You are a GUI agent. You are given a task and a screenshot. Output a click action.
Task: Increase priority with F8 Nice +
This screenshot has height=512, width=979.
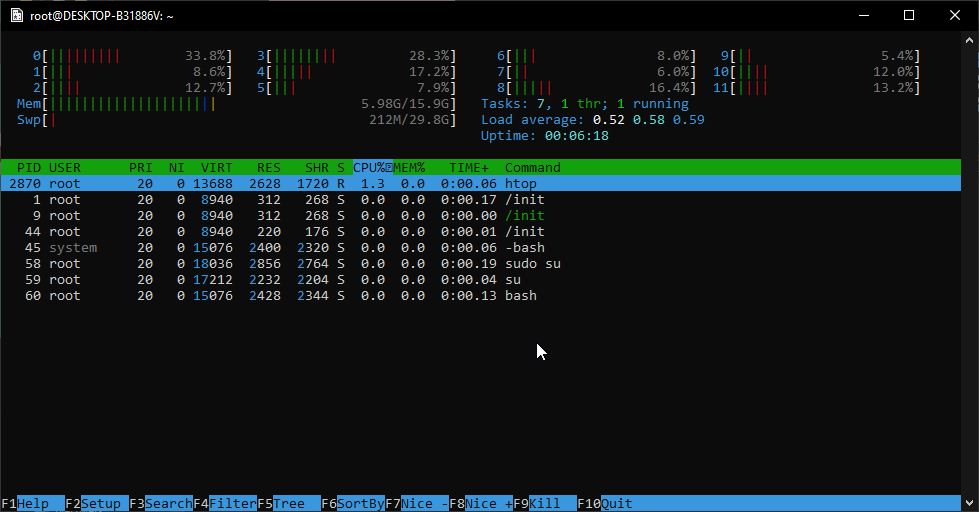488,503
